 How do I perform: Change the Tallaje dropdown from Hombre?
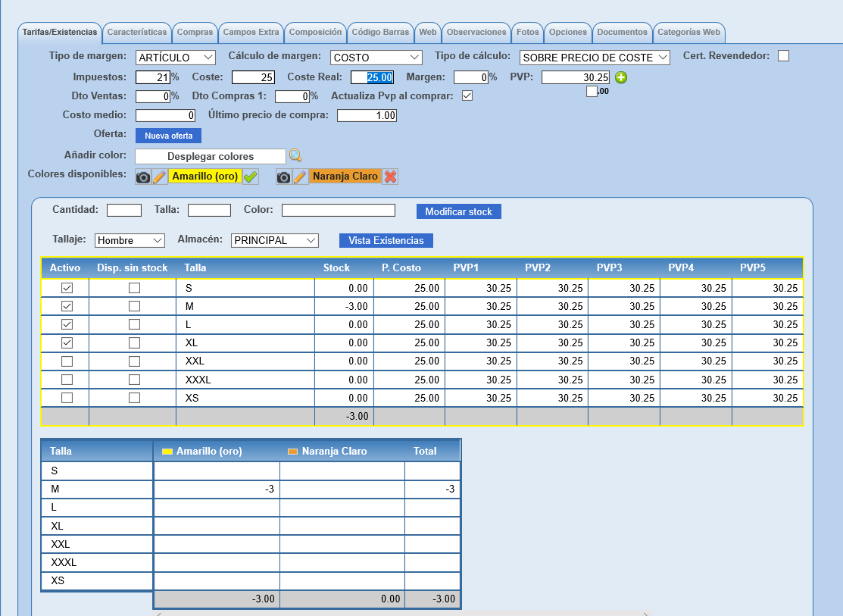130,240
